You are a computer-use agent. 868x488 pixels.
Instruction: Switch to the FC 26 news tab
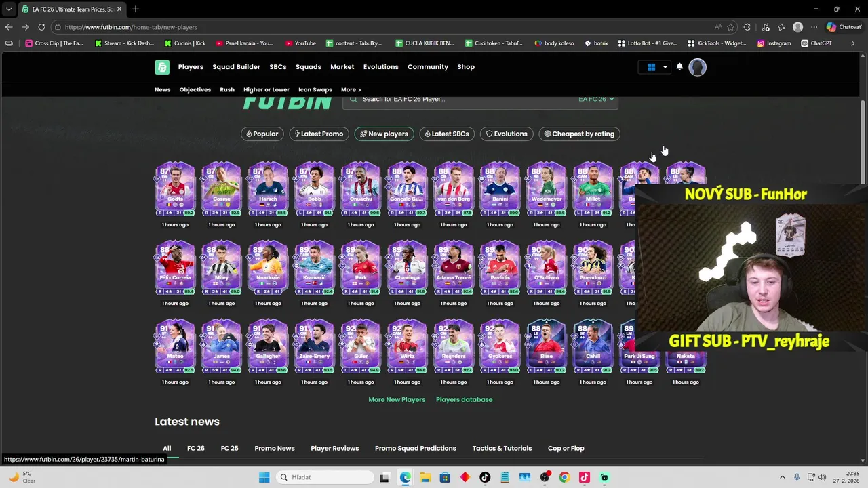pos(196,448)
